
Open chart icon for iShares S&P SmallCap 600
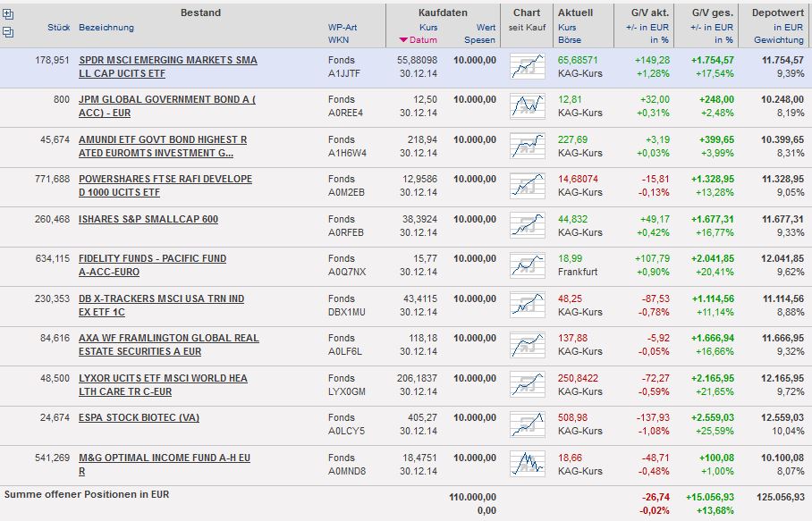[x=527, y=225]
